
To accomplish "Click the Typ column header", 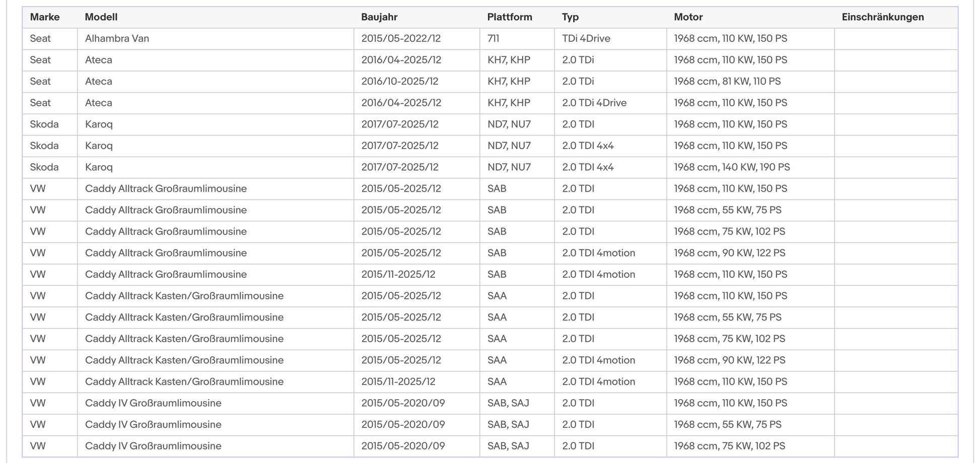I will (570, 17).
